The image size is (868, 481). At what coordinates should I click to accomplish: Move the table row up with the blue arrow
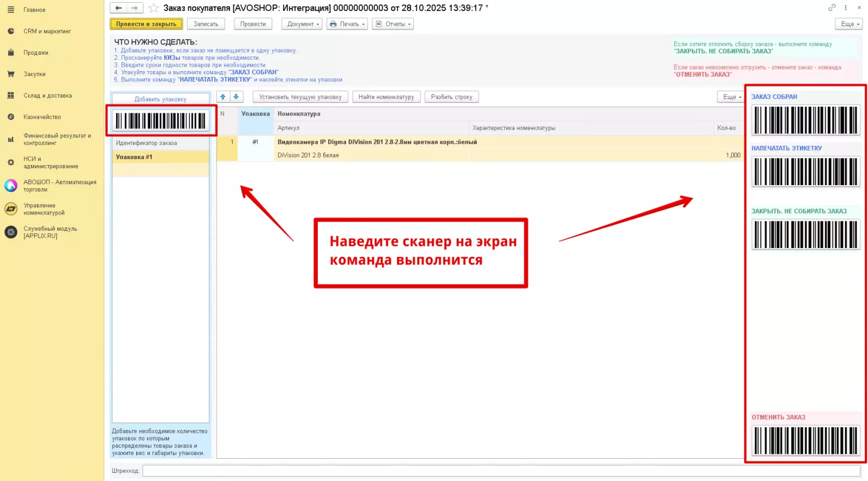pos(223,97)
